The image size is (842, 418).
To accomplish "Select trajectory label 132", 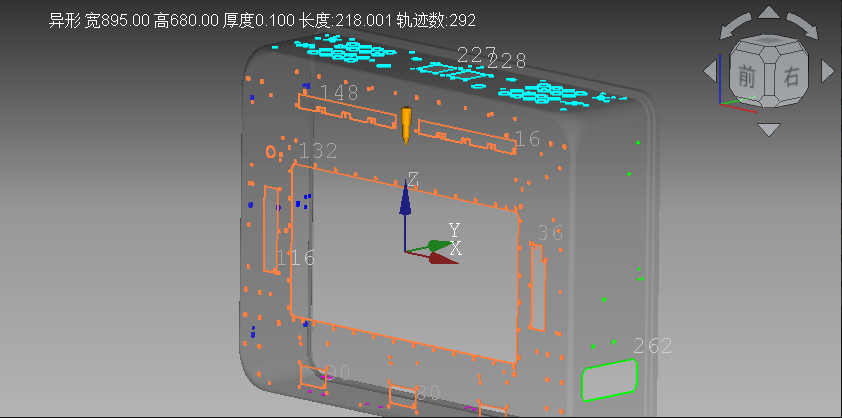I will click(x=318, y=151).
